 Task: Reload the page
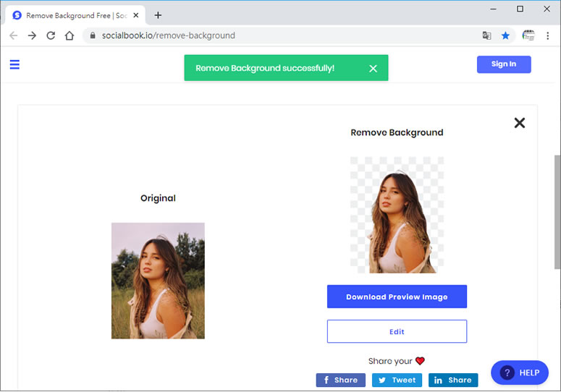coord(51,35)
